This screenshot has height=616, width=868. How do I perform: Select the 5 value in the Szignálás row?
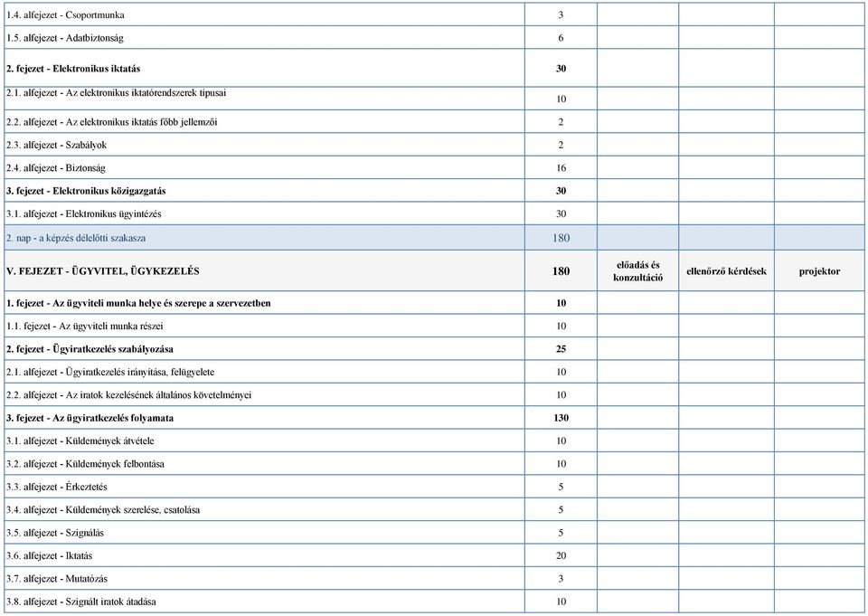pos(561,533)
